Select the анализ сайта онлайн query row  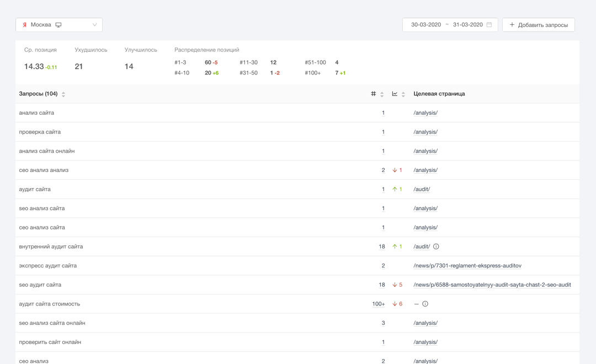click(x=47, y=151)
